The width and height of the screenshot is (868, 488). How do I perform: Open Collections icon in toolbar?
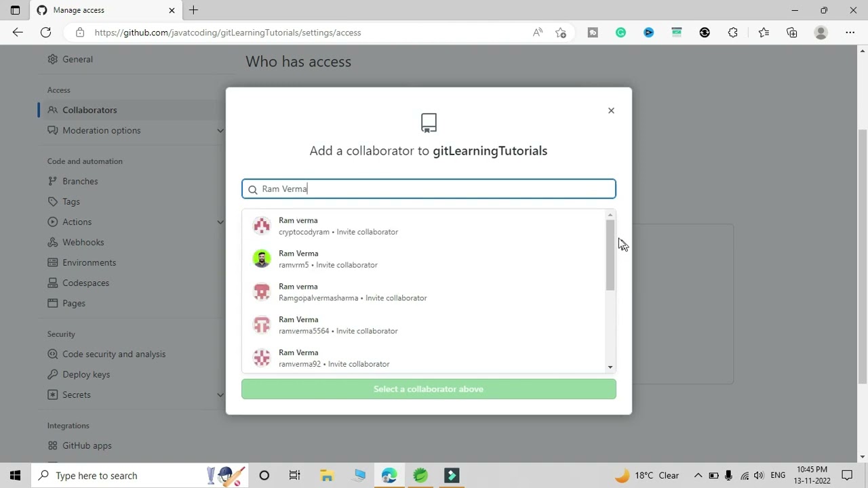click(x=792, y=33)
